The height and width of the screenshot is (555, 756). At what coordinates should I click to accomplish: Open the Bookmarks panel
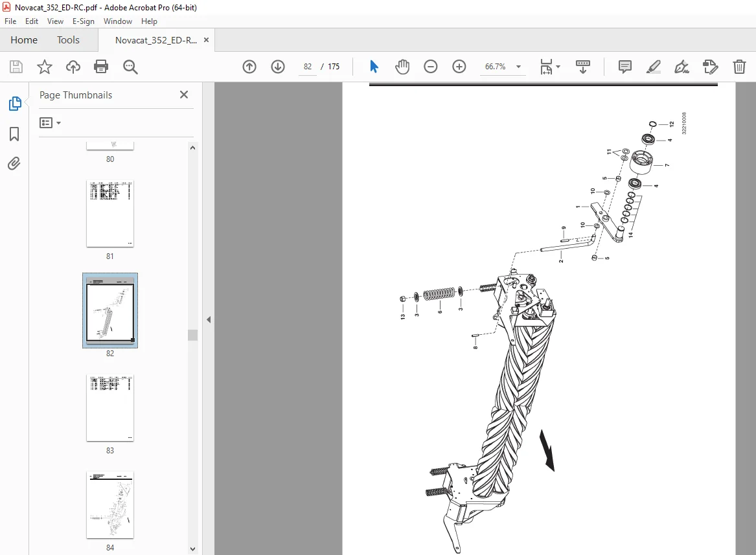point(14,134)
